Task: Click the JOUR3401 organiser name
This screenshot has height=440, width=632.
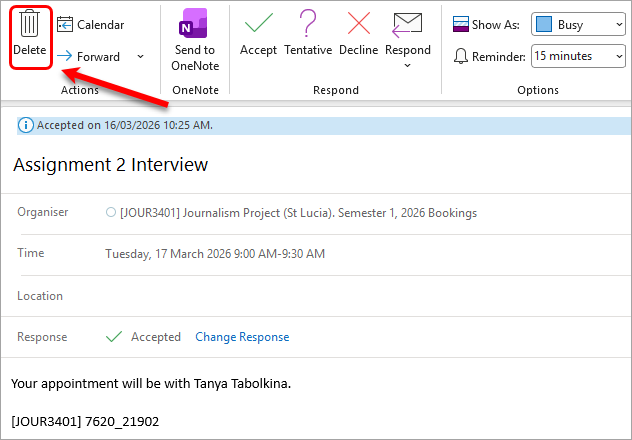Action: pyautogui.click(x=298, y=212)
